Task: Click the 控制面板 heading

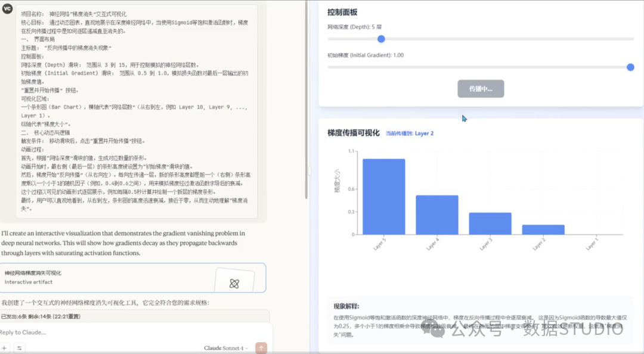Action: (x=342, y=13)
